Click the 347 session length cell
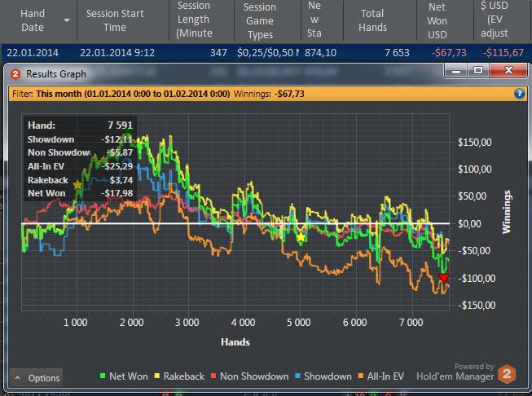 (x=218, y=53)
